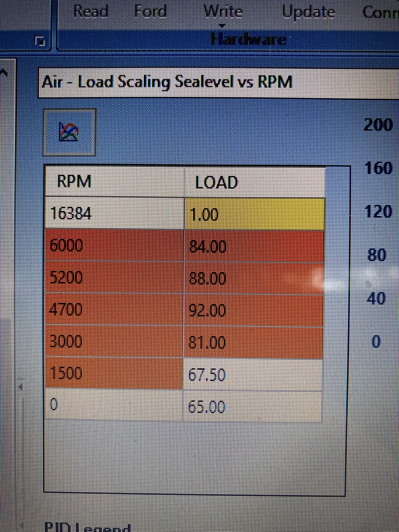Select the Air - Load Scaling title field
This screenshot has height=532, width=399.
click(218, 83)
